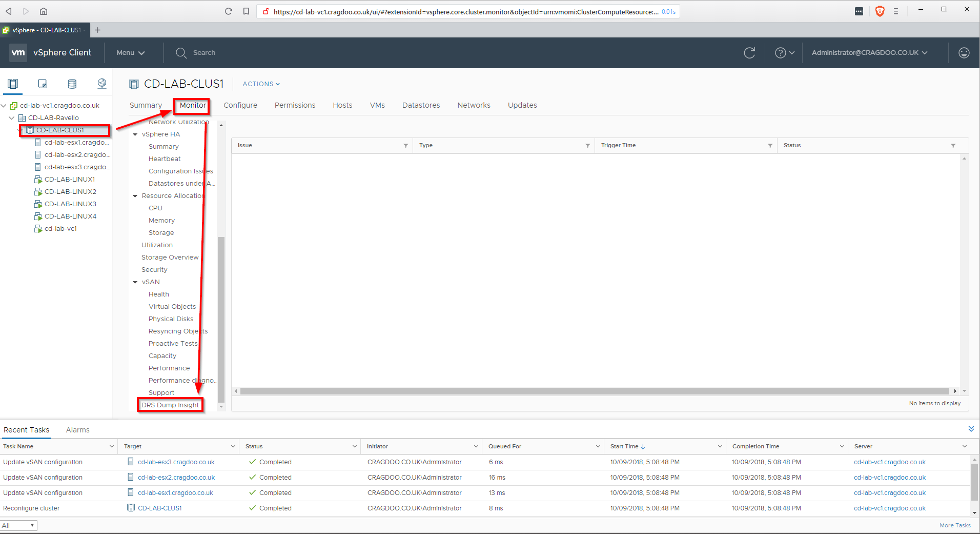Viewport: 980px width, 534px height.
Task: Click browser bookmark icon
Action: coord(246,11)
